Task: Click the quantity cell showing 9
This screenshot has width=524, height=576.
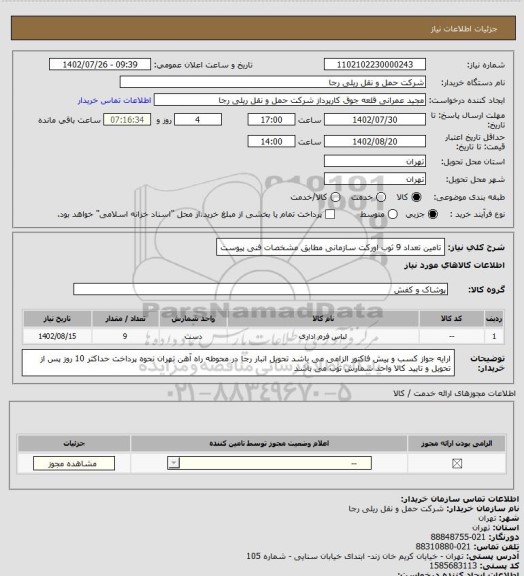Action: click(125, 336)
